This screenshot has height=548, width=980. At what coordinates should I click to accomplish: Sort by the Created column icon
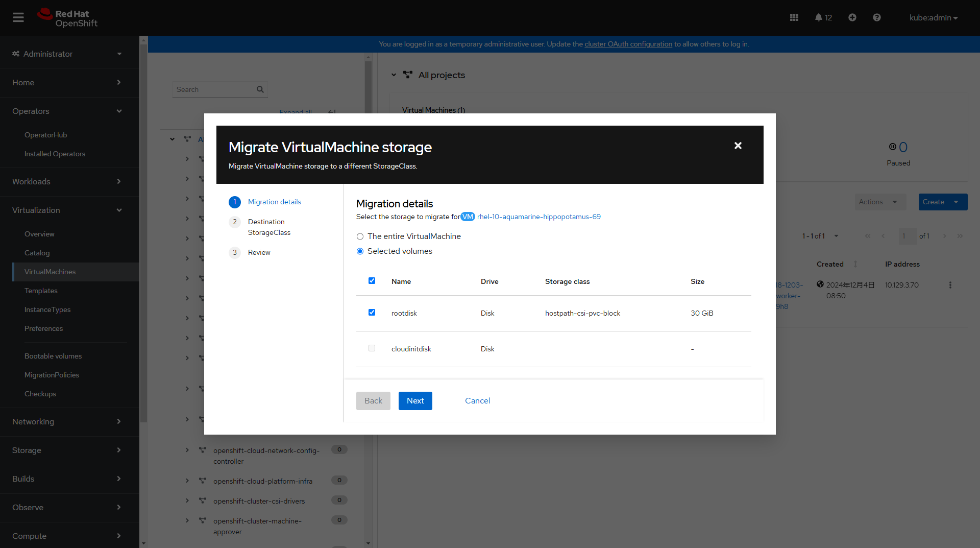pos(855,264)
